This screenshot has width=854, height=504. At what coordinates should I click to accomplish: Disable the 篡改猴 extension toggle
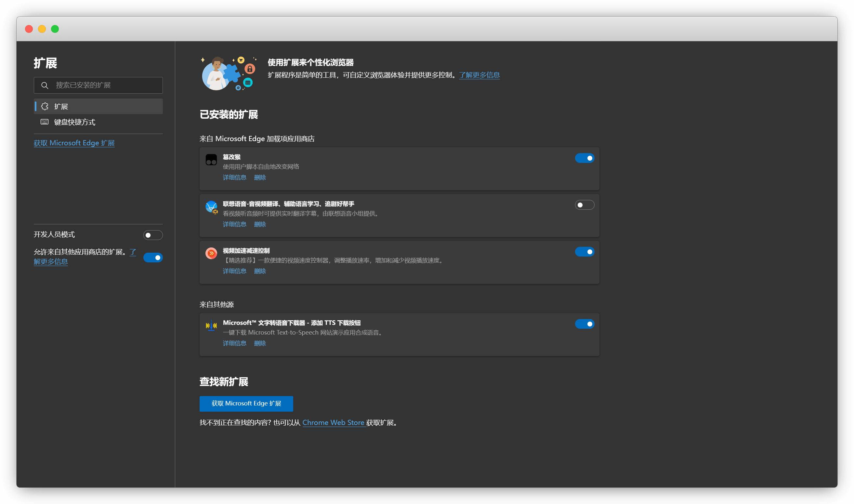point(585,158)
